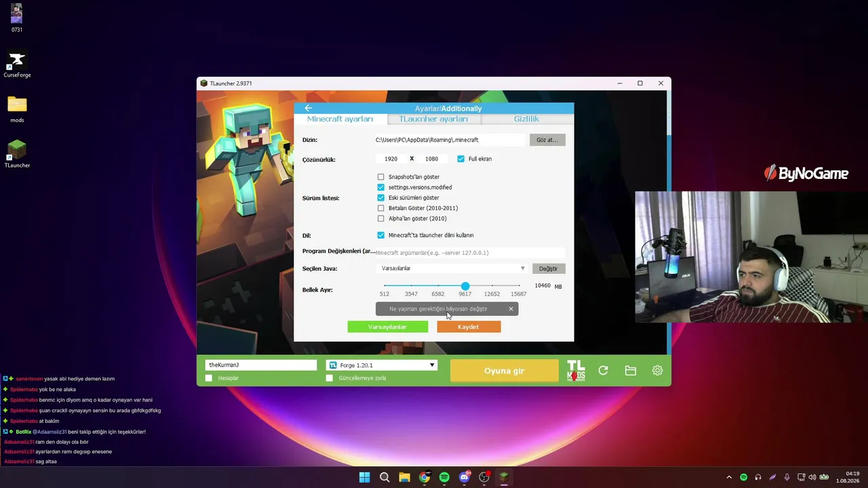Open OBS Studio from the taskbar
This screenshot has width=868, height=488.
click(x=484, y=477)
